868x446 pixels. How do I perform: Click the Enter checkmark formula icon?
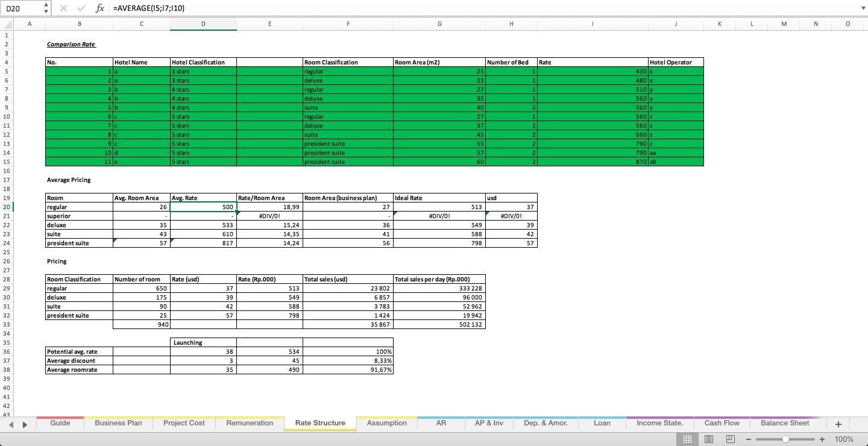[81, 8]
